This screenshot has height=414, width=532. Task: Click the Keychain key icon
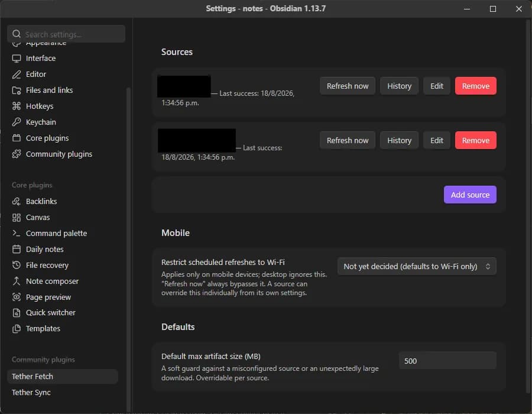click(17, 122)
